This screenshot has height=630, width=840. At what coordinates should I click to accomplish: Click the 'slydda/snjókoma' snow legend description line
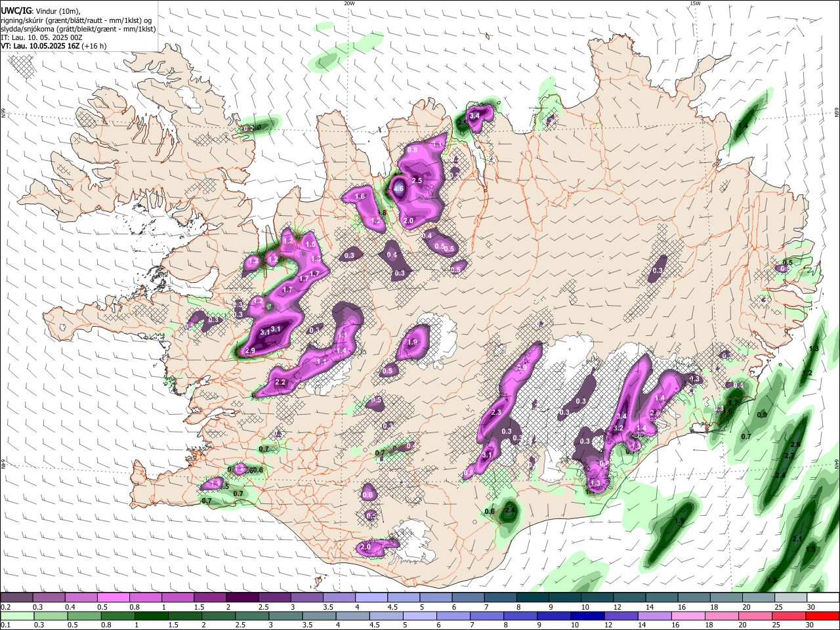pyautogui.click(x=78, y=29)
